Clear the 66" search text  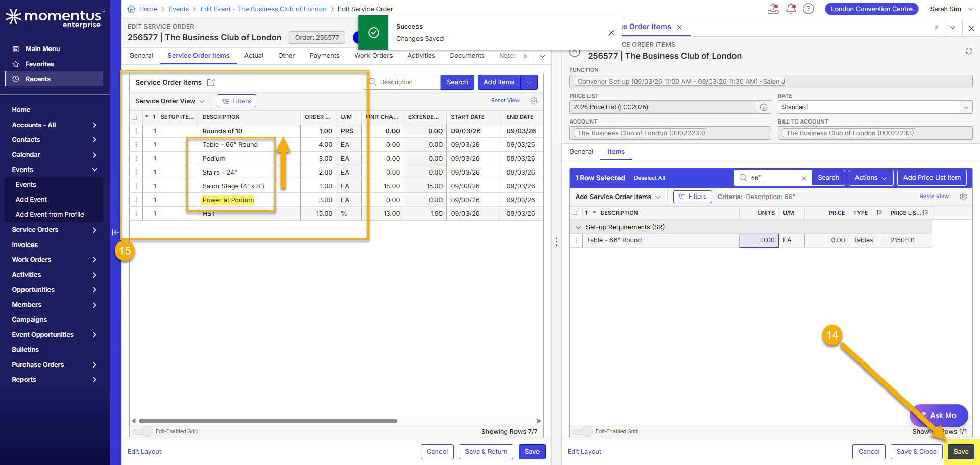pos(804,178)
